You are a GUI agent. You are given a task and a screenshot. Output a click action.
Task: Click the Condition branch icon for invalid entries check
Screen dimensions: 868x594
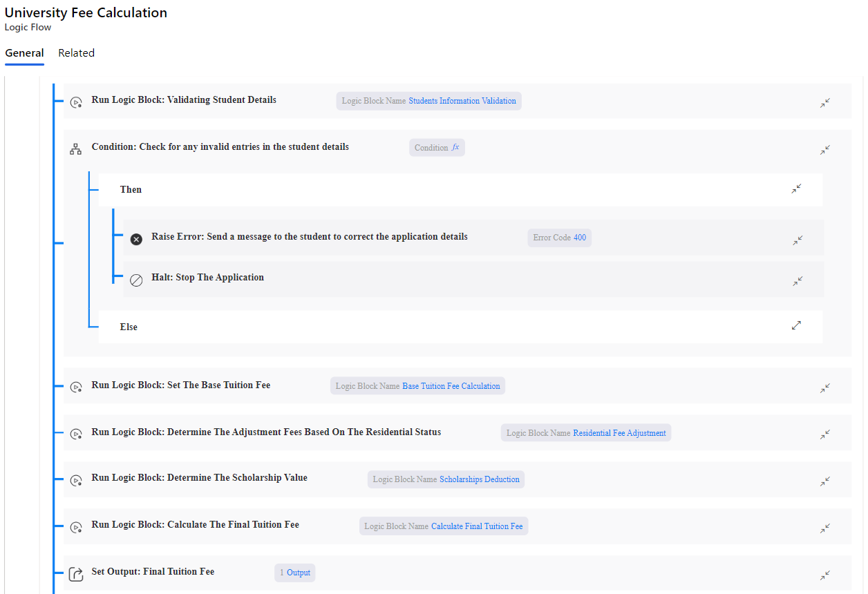[x=76, y=148]
